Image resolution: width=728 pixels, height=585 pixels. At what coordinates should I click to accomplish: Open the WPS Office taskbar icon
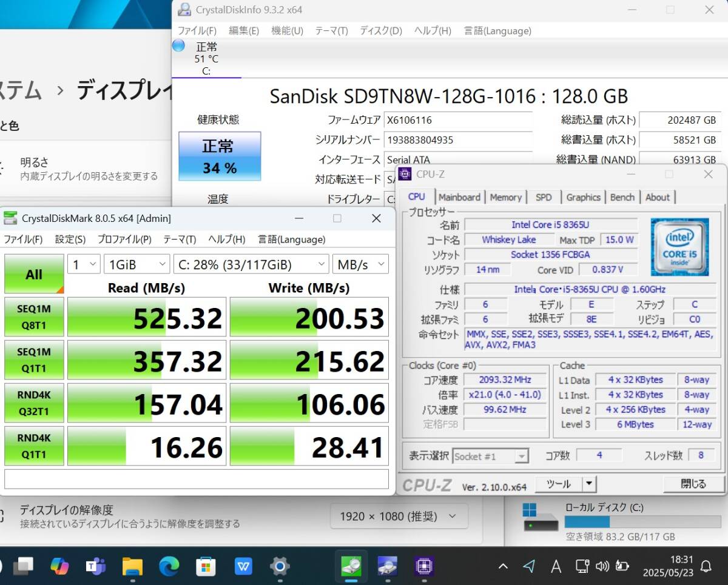(x=243, y=566)
